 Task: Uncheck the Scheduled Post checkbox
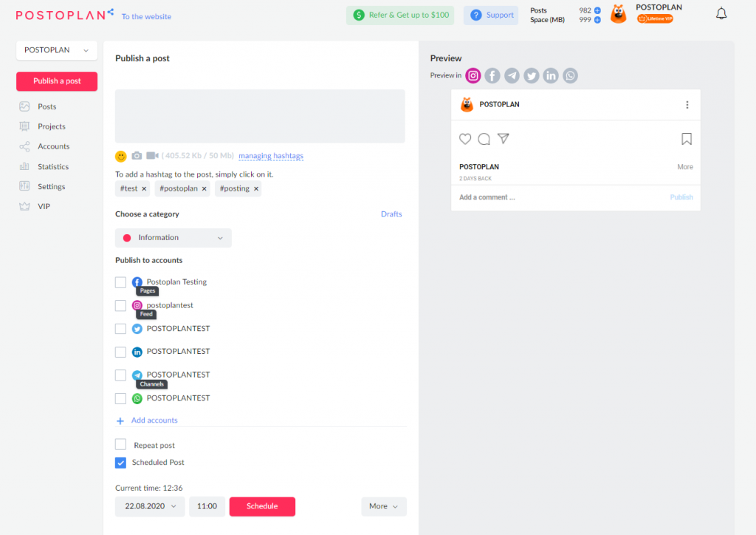point(120,463)
